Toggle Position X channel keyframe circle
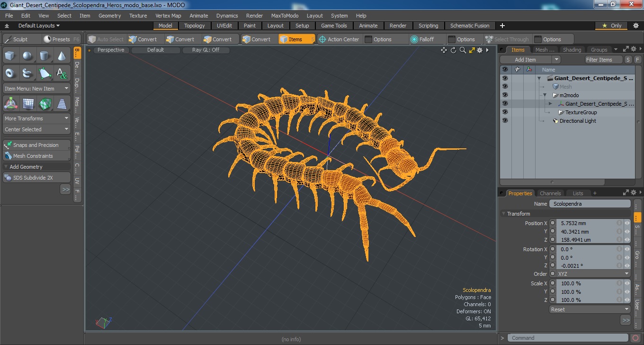The image size is (644, 345). (552, 223)
